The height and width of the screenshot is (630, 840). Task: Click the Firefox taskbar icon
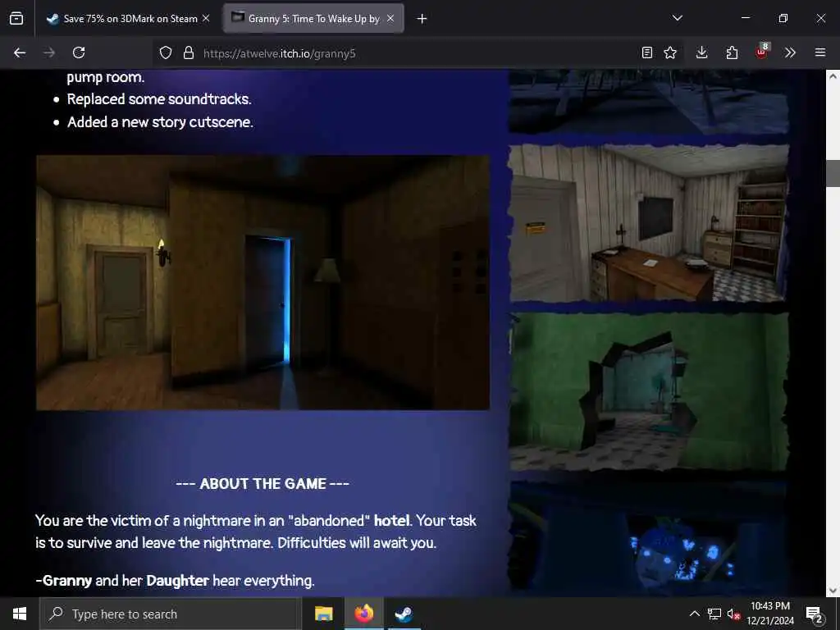(363, 614)
